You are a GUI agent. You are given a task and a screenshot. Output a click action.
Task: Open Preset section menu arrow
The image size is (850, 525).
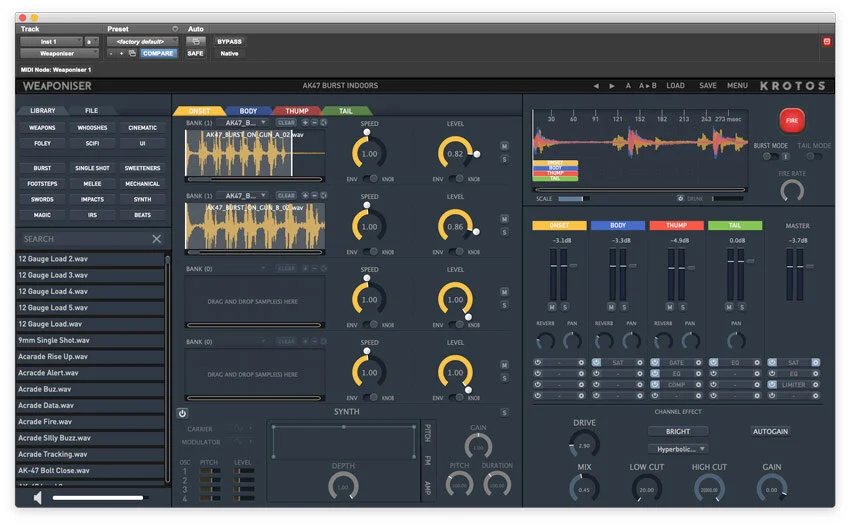175,29
